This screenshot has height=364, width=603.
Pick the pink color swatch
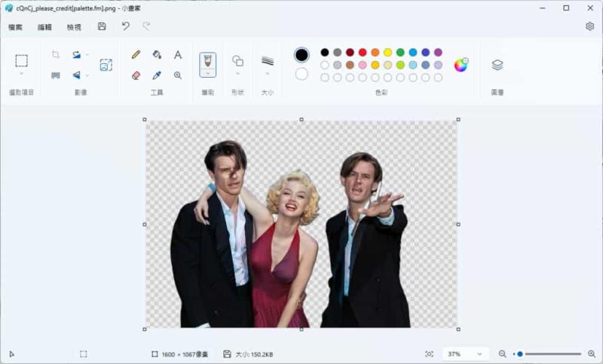click(363, 65)
